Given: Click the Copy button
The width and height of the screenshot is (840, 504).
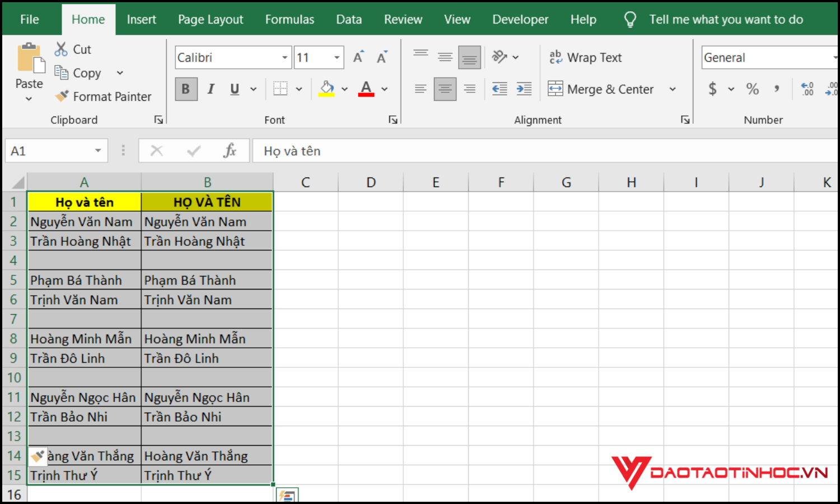Looking at the screenshot, I should click(80, 73).
